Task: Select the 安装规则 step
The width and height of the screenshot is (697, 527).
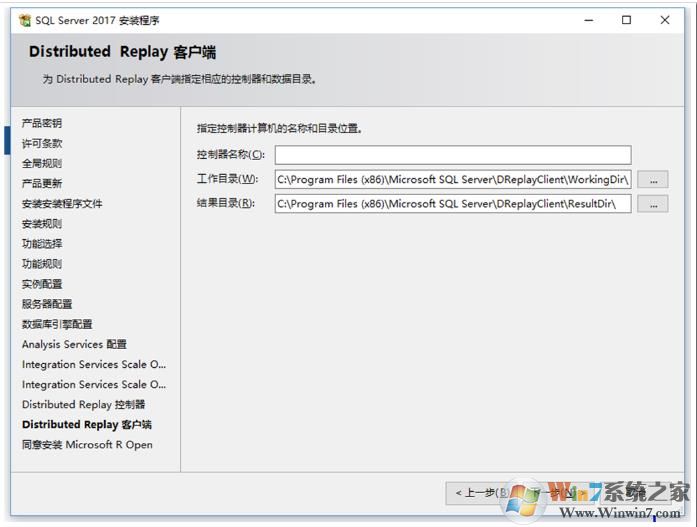Action: coord(42,224)
